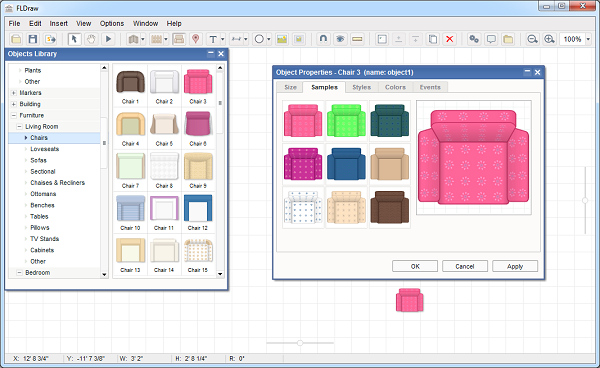Select the fence or floor pattern tool
The width and height of the screenshot is (600, 368).
click(156, 39)
